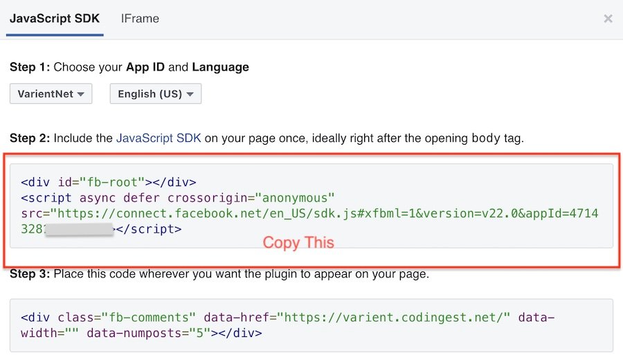Click the script async defer crossorigin line
Screen dimensions: 623x364
[178, 198]
